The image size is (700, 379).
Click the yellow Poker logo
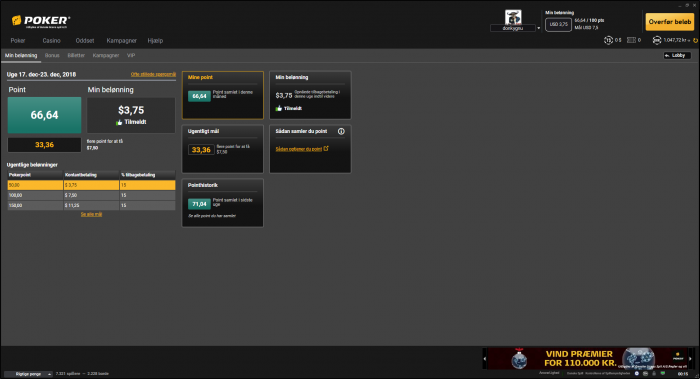click(41, 21)
